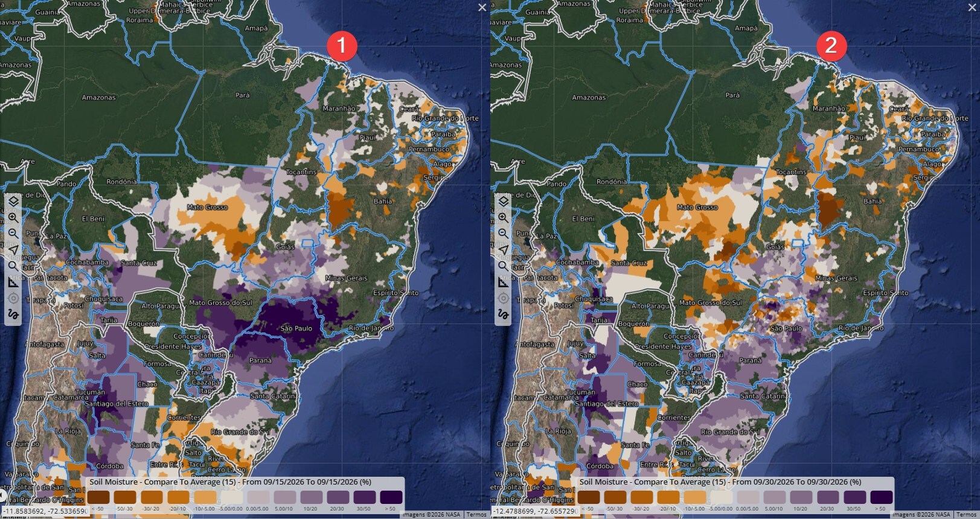The image size is (980, 519).
Task: Zoom in on the 09/30/2026 map
Action: (x=503, y=217)
